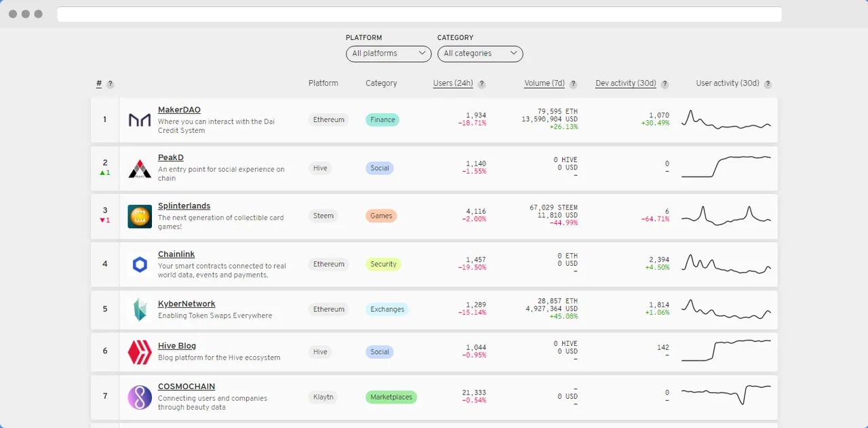Screen dimensions: 868x428
Task: Click the Chainlink hexagon logo
Action: click(140, 265)
